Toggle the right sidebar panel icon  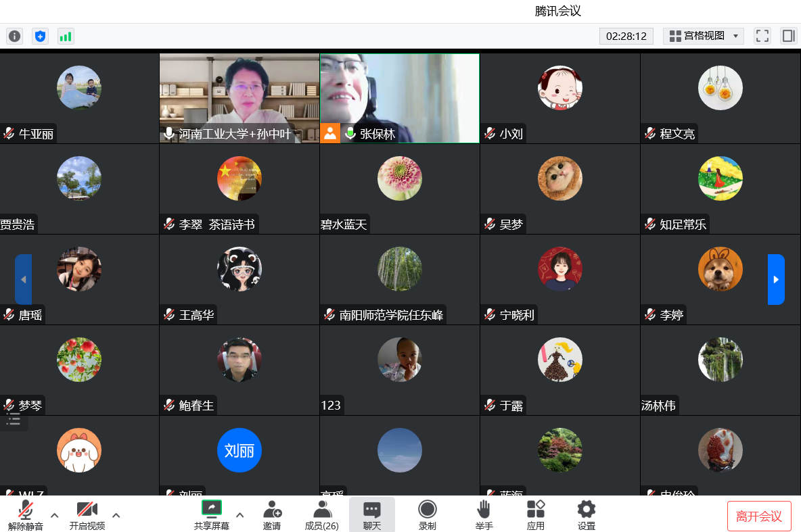coord(788,36)
